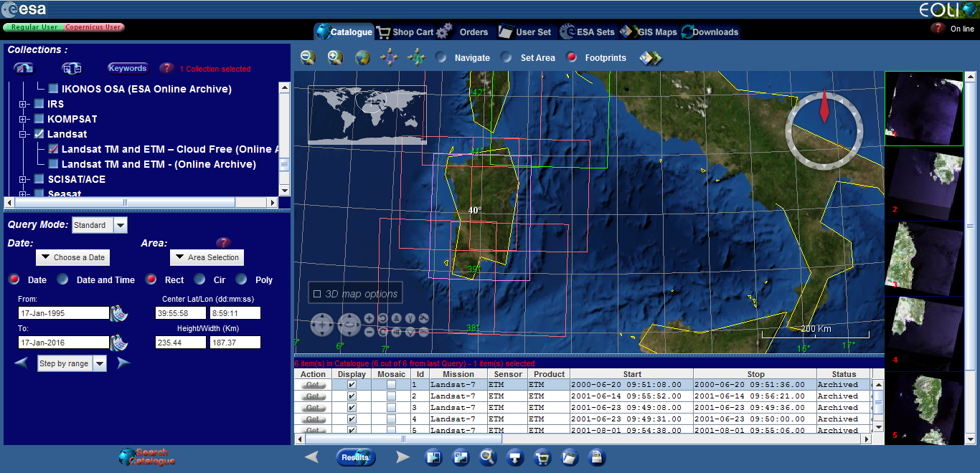Viewport: 980px width, 473px height.
Task: Expand the IRS collection node
Action: coord(23,104)
